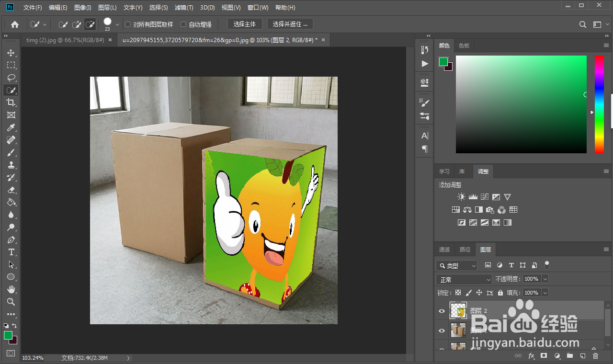Click the 选择并遮住 button

(x=290, y=24)
